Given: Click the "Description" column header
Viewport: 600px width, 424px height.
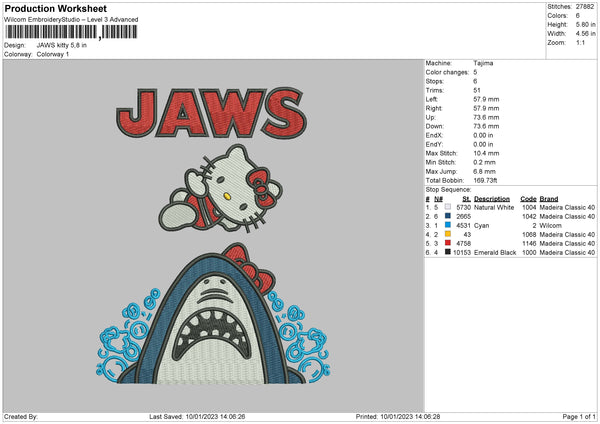Looking at the screenshot, I should tap(492, 199).
